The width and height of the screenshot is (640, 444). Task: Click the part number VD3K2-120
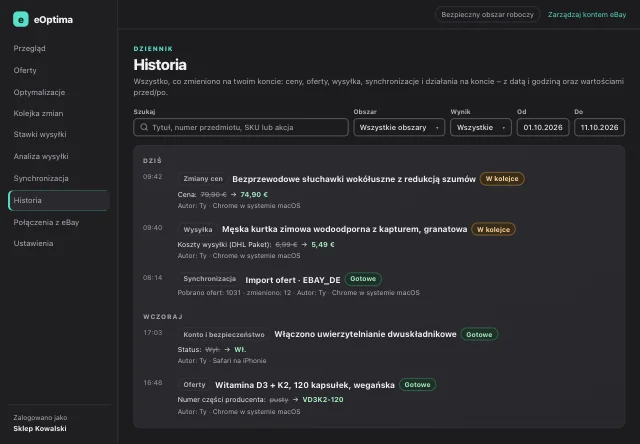[323, 400]
